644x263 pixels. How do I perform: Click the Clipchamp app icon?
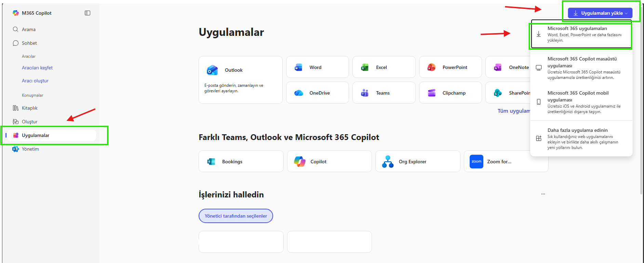432,93
